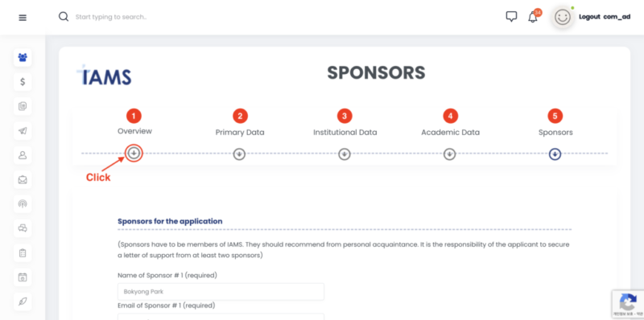Click the smiley user avatar
The width and height of the screenshot is (644, 320).
pos(563,17)
